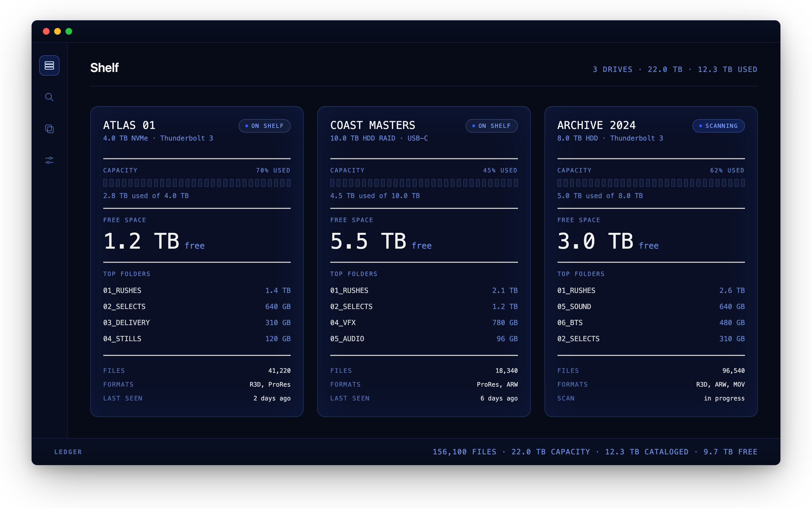Open the stacked copies icon in sidebar

click(49, 129)
